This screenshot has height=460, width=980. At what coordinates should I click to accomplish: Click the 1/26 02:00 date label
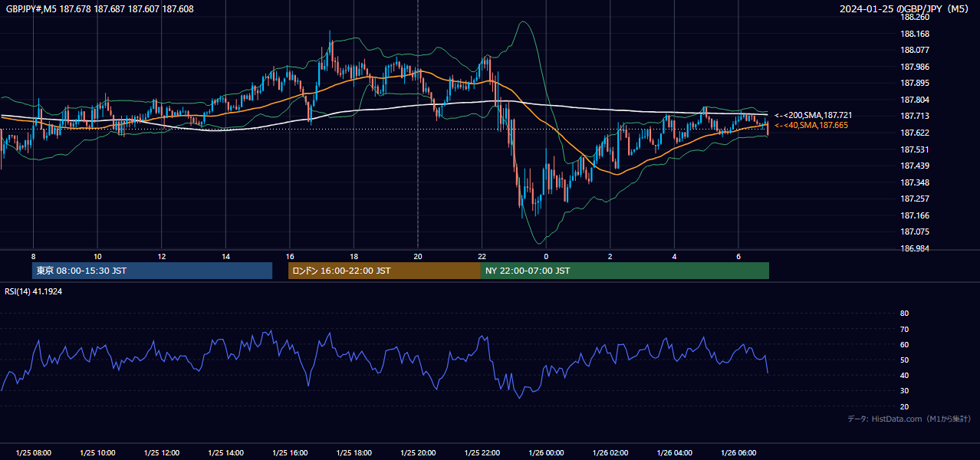click(610, 453)
